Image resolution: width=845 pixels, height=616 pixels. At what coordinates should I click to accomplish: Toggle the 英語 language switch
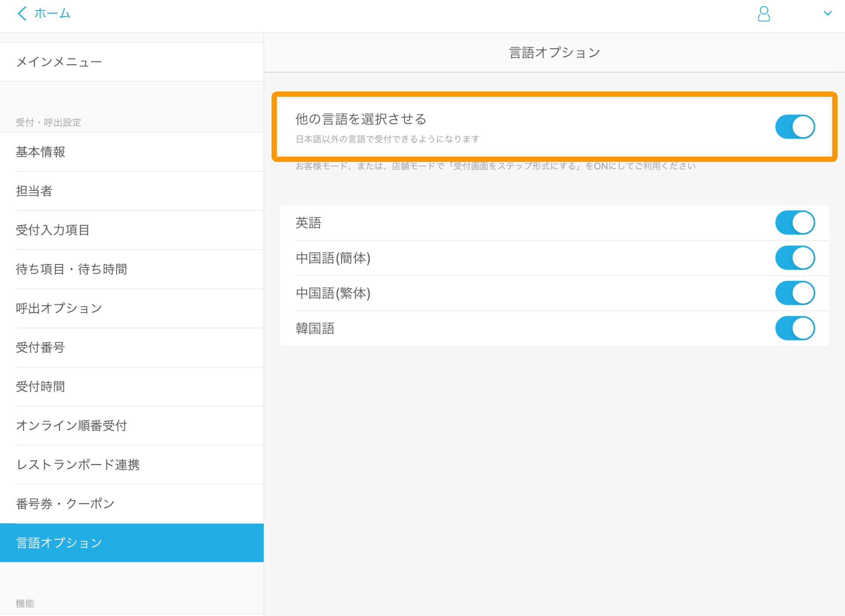tap(795, 223)
